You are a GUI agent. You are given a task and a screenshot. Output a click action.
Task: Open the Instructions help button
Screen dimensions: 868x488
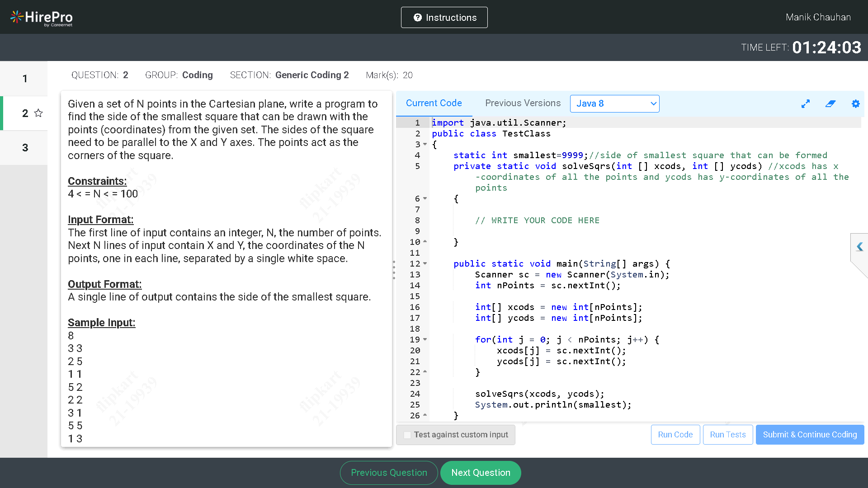(x=444, y=17)
